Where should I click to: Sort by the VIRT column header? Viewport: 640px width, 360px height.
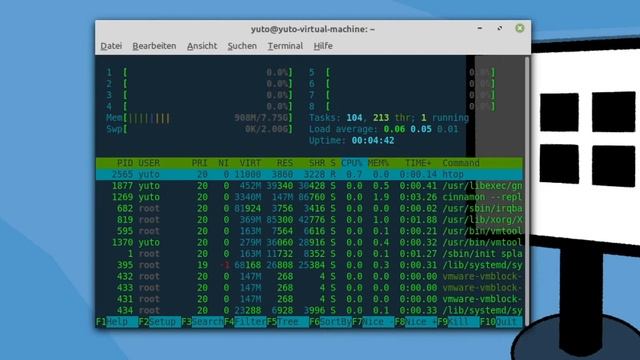pyautogui.click(x=250, y=163)
